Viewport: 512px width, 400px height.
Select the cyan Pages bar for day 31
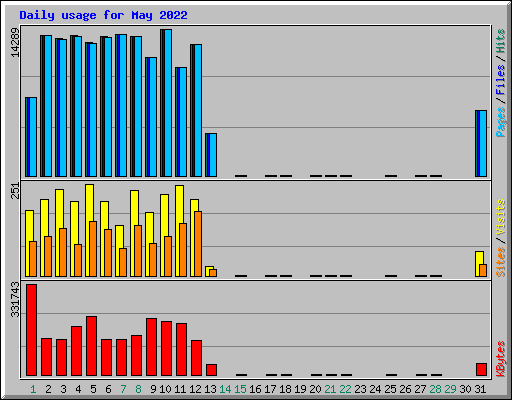click(x=483, y=143)
